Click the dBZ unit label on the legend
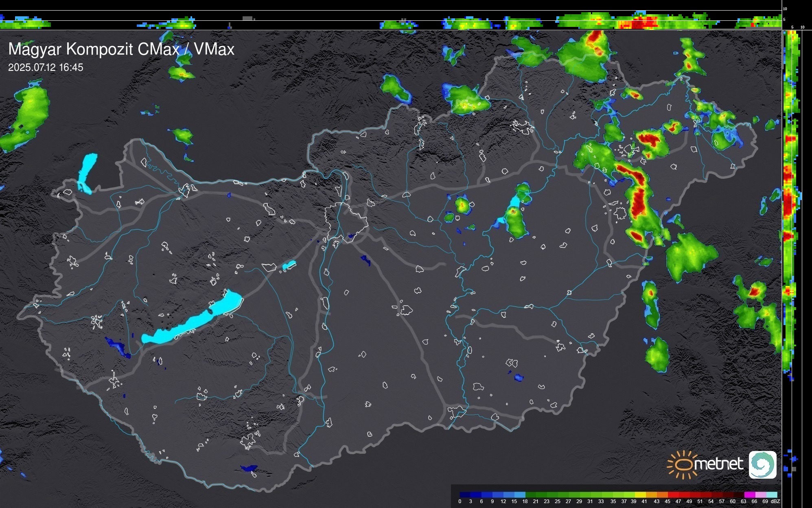Viewport: 812px width, 508px height. [775, 501]
